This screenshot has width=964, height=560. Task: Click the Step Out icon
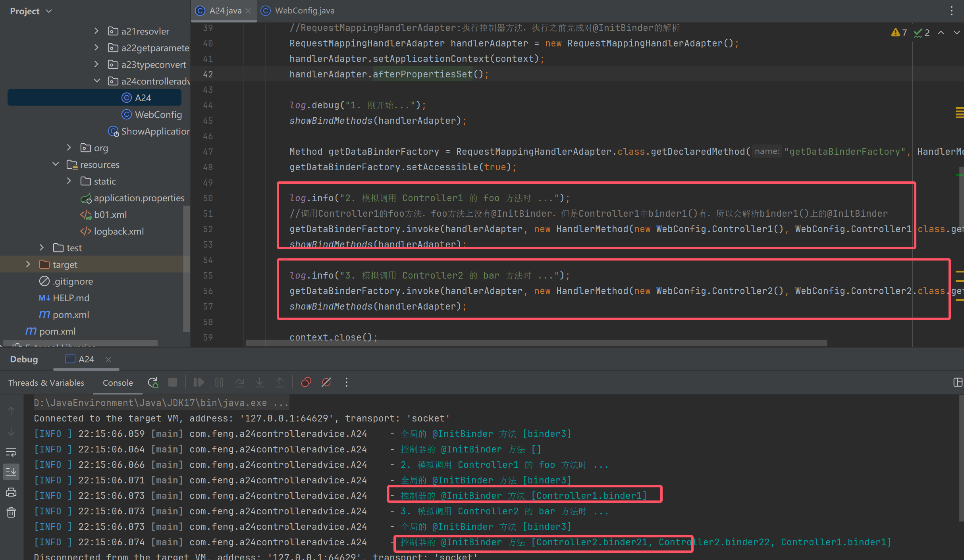point(280,382)
